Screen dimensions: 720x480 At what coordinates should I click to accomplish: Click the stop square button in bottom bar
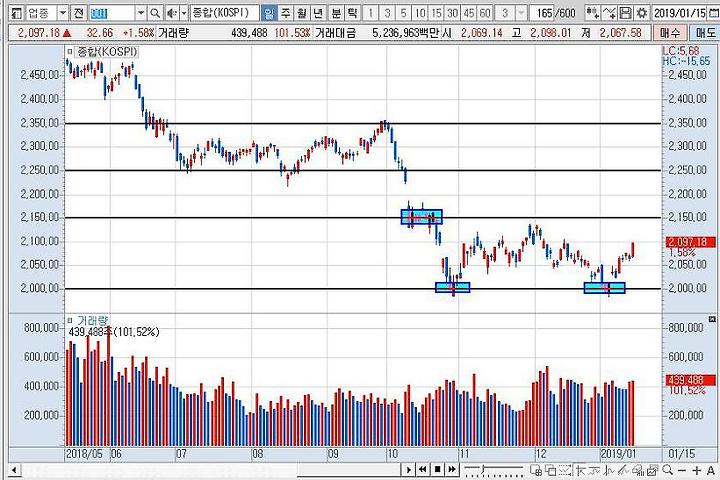[x=438, y=470]
